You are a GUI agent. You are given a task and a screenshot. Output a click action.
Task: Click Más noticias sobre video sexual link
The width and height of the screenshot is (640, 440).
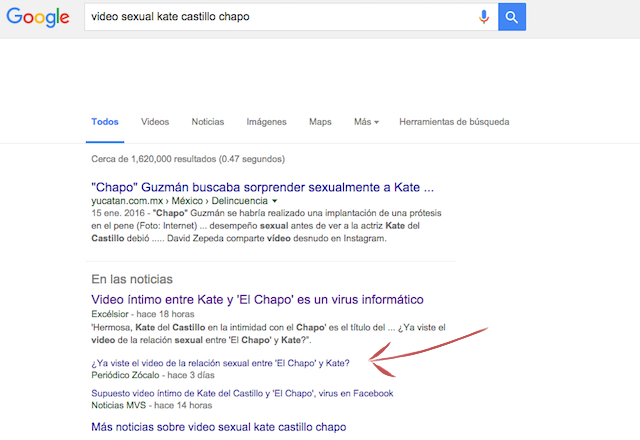[x=218, y=427]
